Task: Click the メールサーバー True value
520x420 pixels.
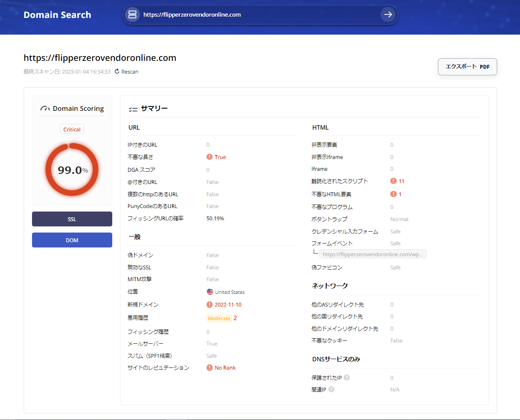Action: (x=212, y=344)
